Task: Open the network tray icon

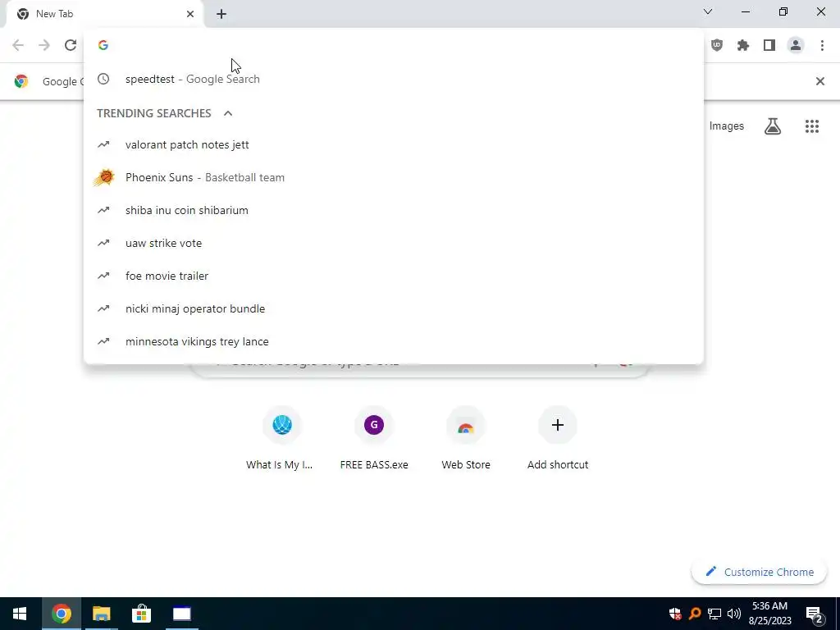Action: 714,614
